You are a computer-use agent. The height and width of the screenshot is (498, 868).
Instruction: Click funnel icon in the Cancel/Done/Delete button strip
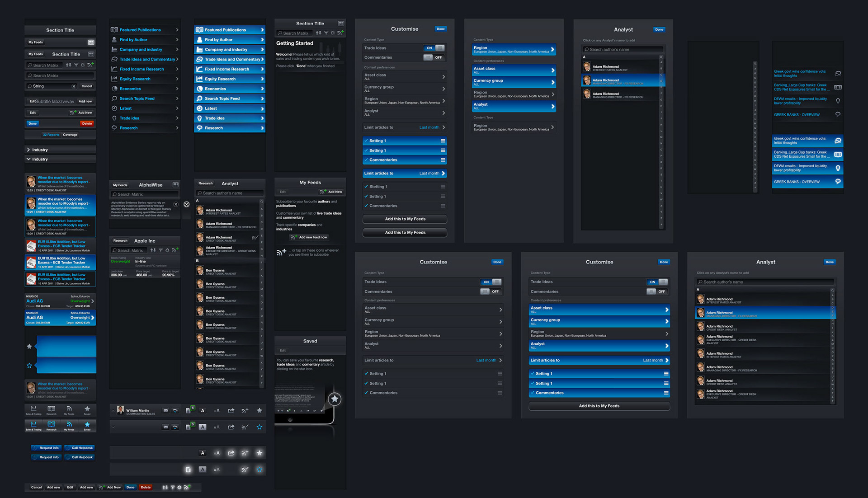(172, 487)
